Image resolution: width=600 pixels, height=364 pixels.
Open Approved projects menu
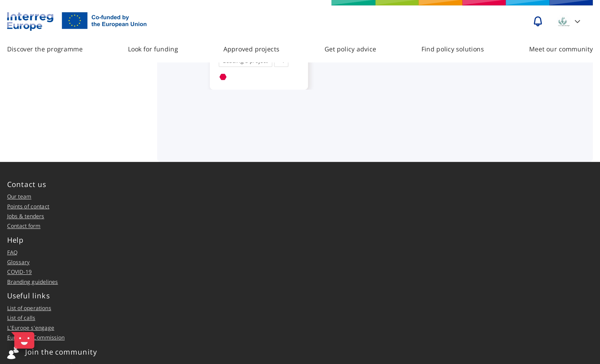tap(251, 49)
